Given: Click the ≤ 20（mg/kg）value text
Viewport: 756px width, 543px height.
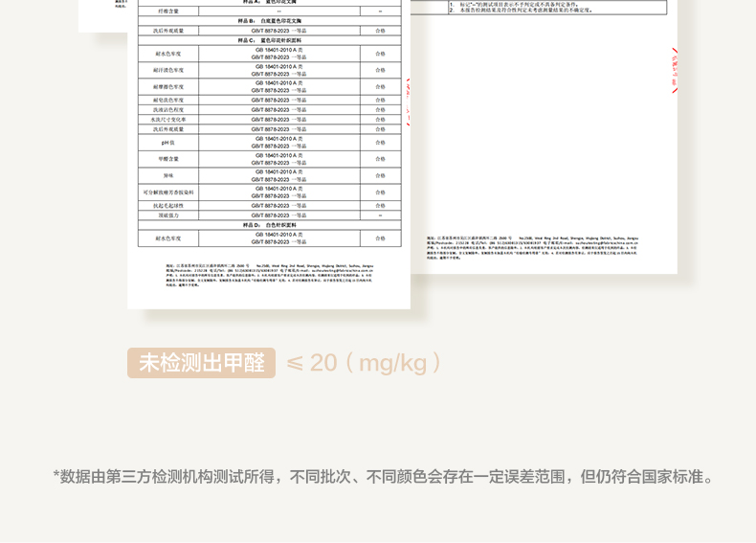Looking at the screenshot, I should pyautogui.click(x=365, y=363).
